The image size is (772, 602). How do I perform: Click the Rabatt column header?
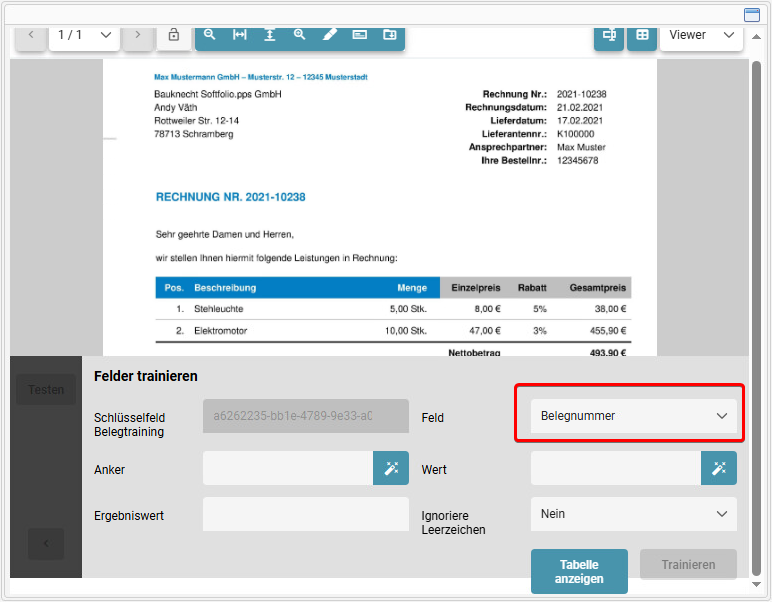(532, 288)
